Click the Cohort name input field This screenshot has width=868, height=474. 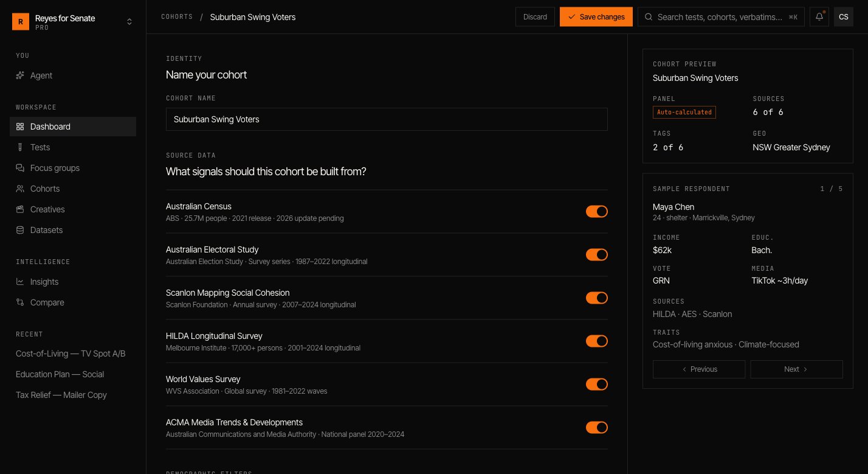[387, 119]
